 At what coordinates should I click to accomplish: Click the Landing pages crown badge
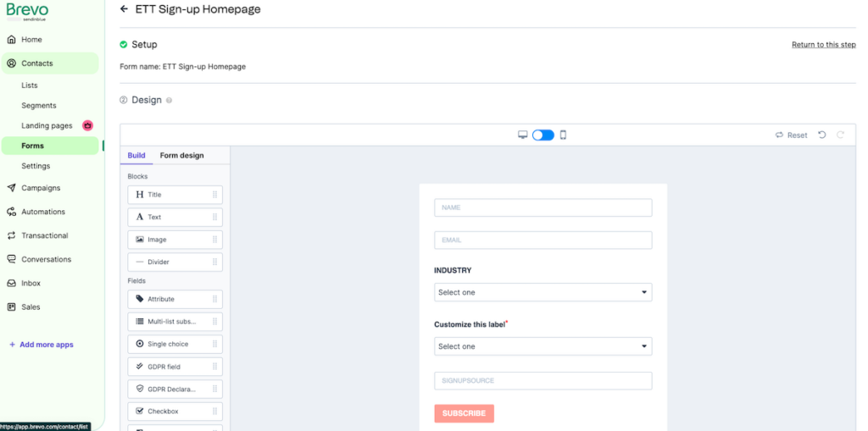pos(87,125)
